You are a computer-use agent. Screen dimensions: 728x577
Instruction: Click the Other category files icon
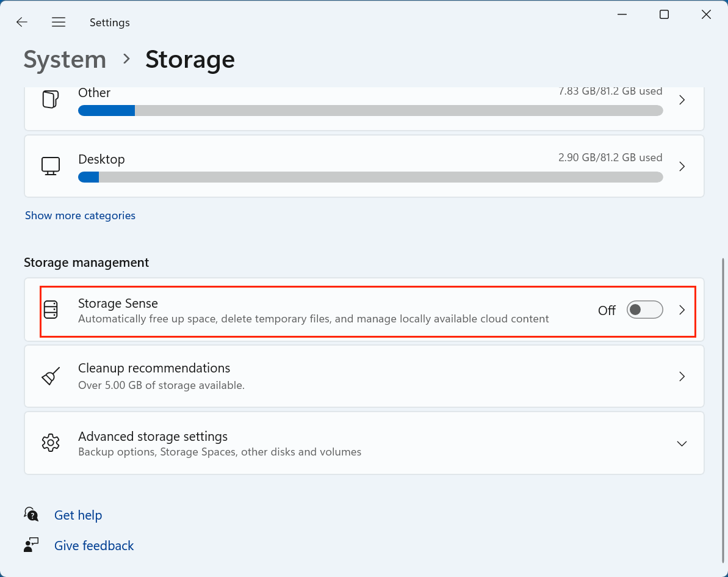tap(50, 100)
